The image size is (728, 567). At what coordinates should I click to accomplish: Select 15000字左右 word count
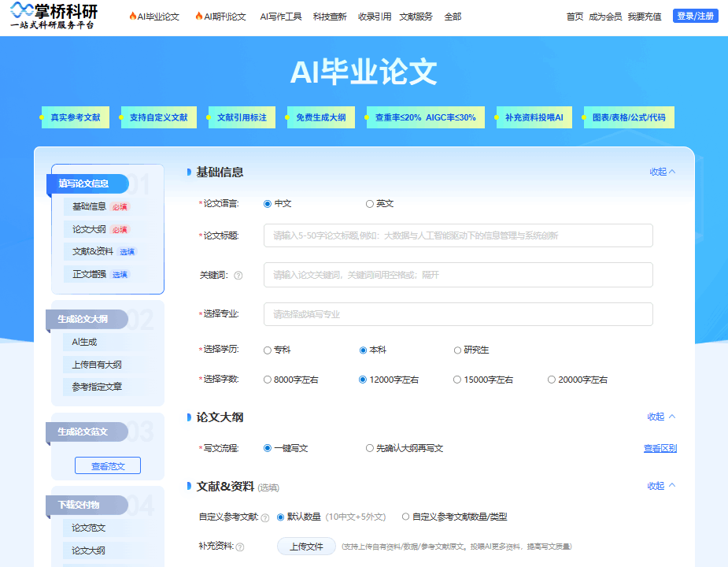[457, 380]
